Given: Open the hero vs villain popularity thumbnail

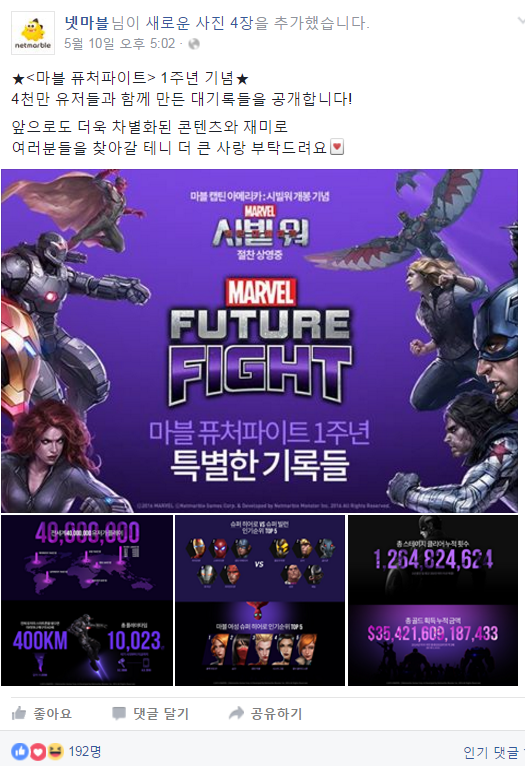Looking at the screenshot, I should click(x=260, y=600).
